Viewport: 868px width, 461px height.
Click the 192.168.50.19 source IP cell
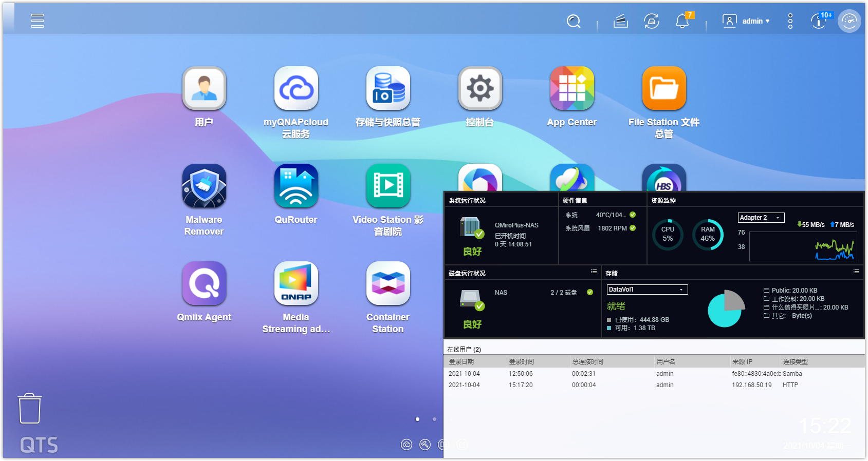click(752, 385)
